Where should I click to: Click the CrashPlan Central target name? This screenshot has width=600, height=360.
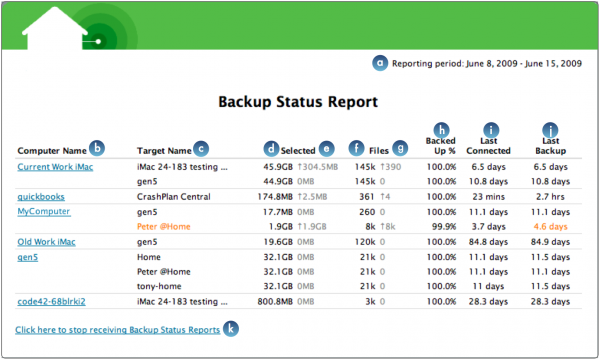pos(174,197)
